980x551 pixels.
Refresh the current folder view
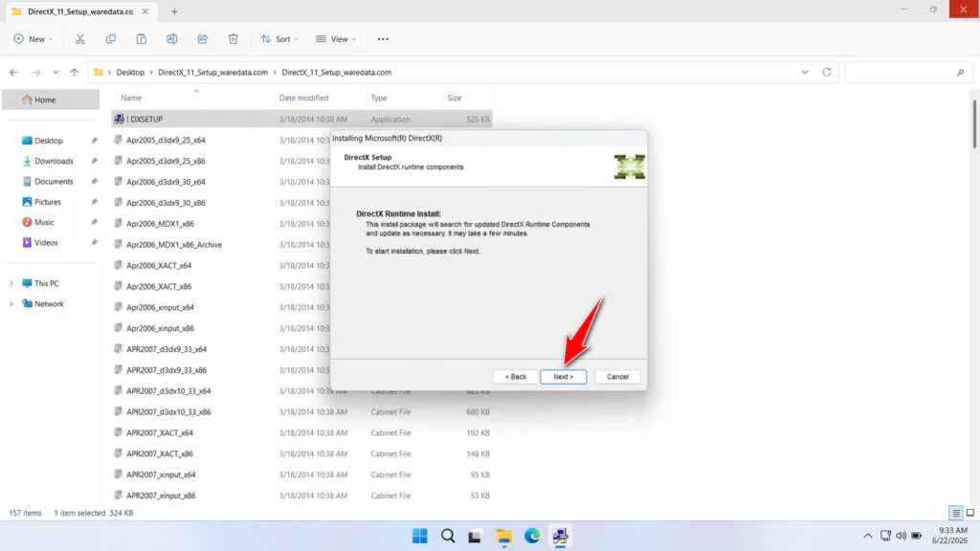[826, 72]
